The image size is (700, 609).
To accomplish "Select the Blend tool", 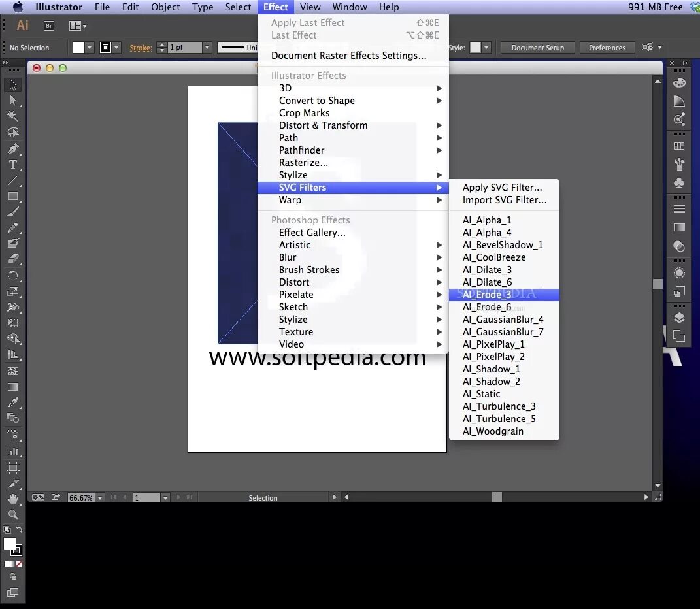I will click(13, 418).
